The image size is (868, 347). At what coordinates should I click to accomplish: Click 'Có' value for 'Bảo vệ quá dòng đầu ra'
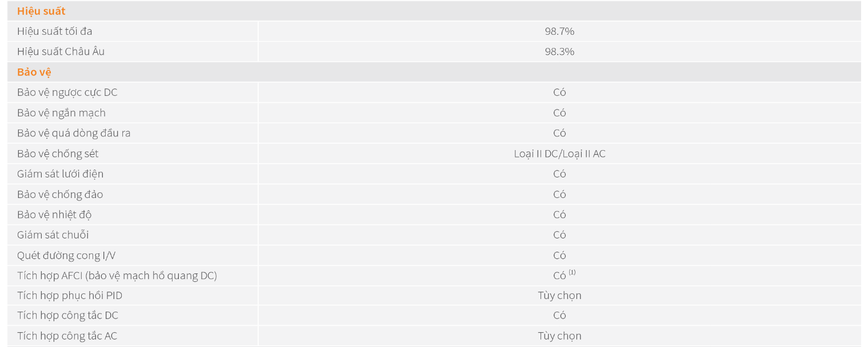(559, 133)
